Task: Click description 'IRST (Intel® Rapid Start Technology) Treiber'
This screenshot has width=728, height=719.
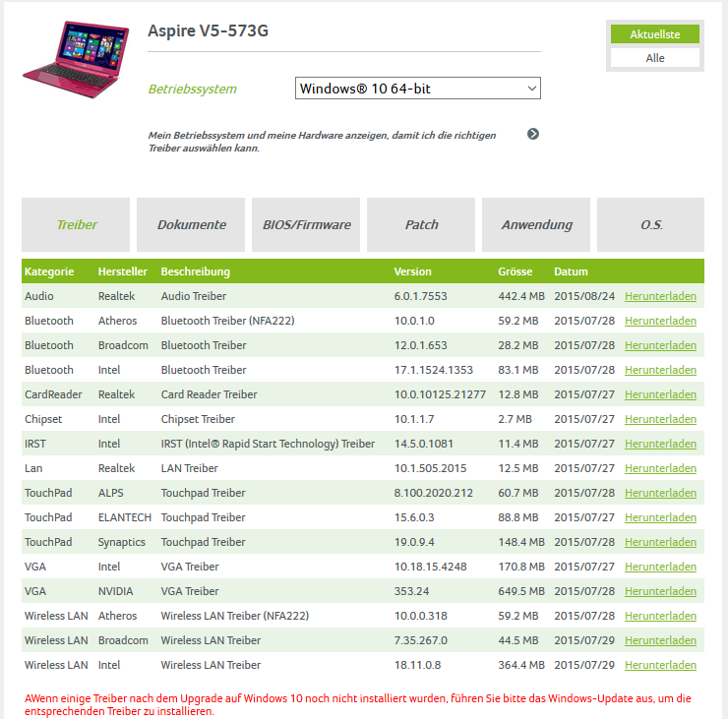Action: (x=268, y=444)
